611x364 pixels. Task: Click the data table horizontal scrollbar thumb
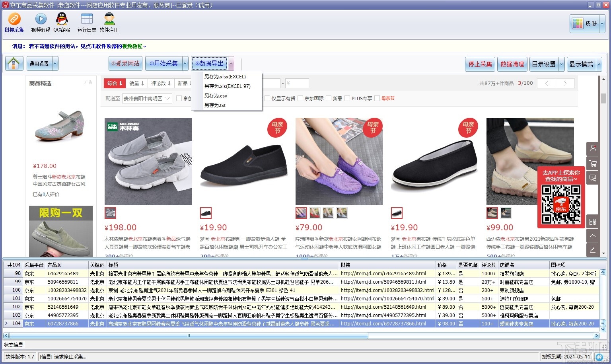tap(189, 336)
